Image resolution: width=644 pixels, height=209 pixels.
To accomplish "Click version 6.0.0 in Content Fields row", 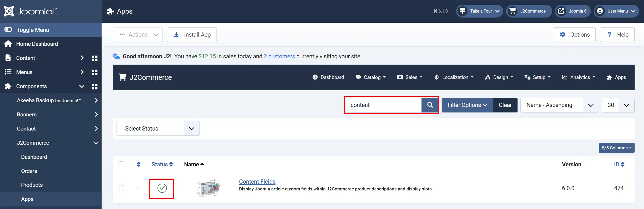I will [x=568, y=188].
